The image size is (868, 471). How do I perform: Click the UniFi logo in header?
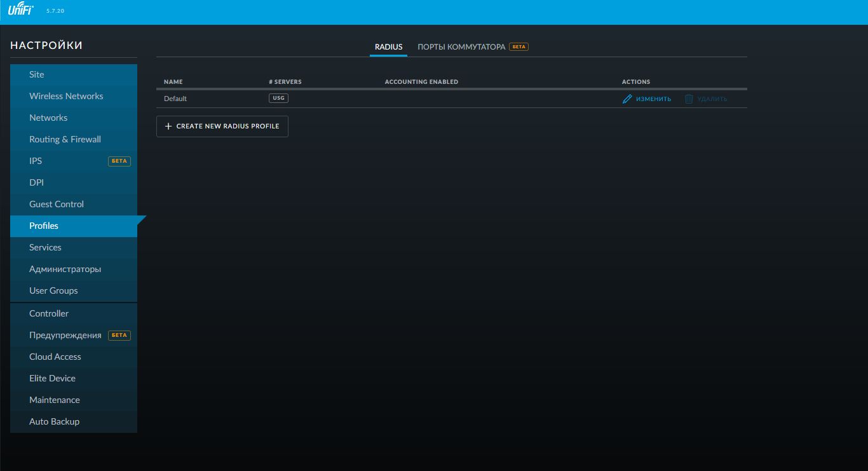[x=20, y=10]
